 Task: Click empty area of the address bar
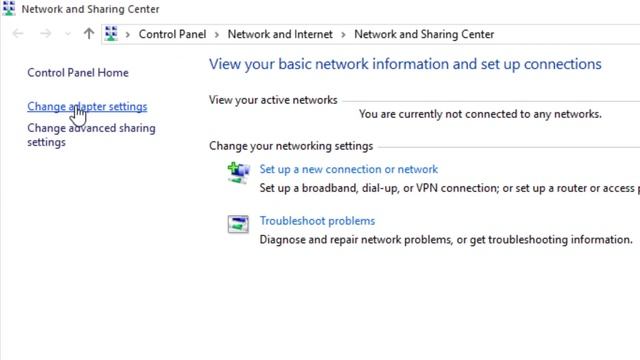point(567,34)
